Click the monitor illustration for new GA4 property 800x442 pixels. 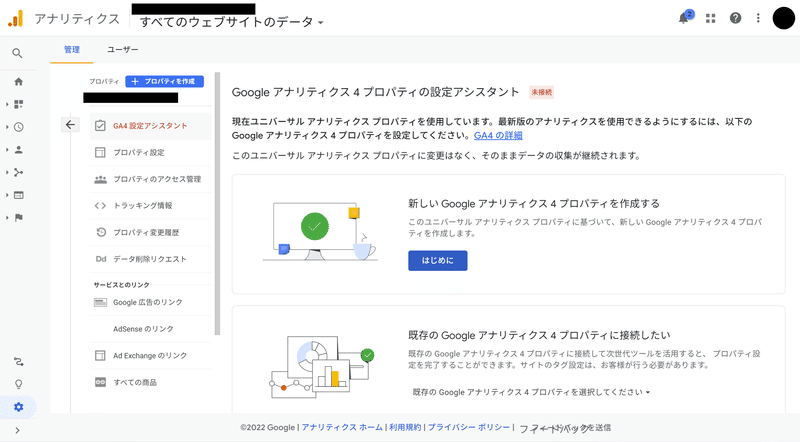point(320,231)
